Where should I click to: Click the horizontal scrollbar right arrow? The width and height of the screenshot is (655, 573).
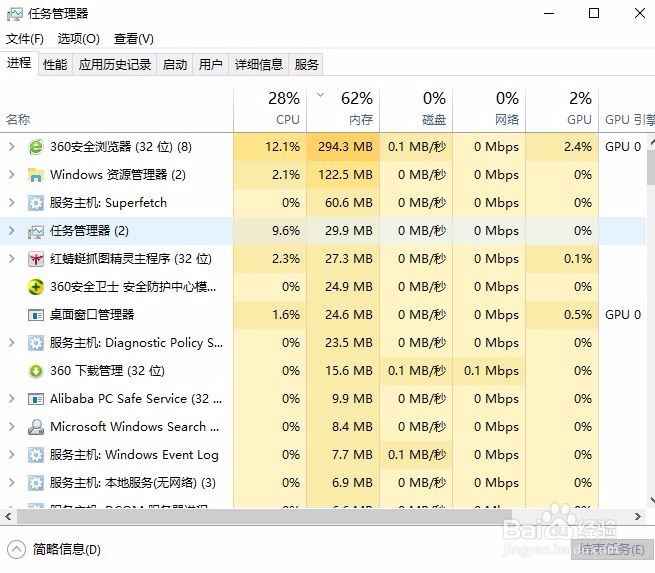(637, 517)
